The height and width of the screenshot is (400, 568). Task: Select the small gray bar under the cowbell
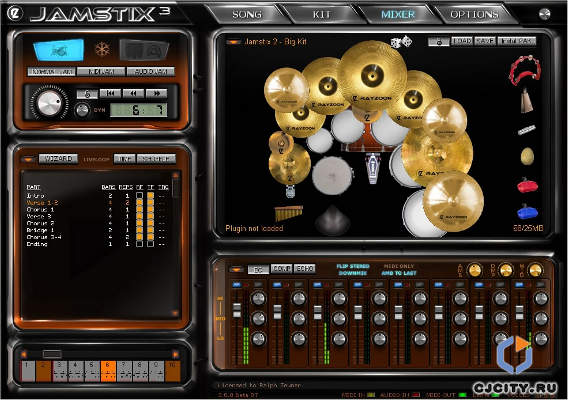[x=527, y=130]
